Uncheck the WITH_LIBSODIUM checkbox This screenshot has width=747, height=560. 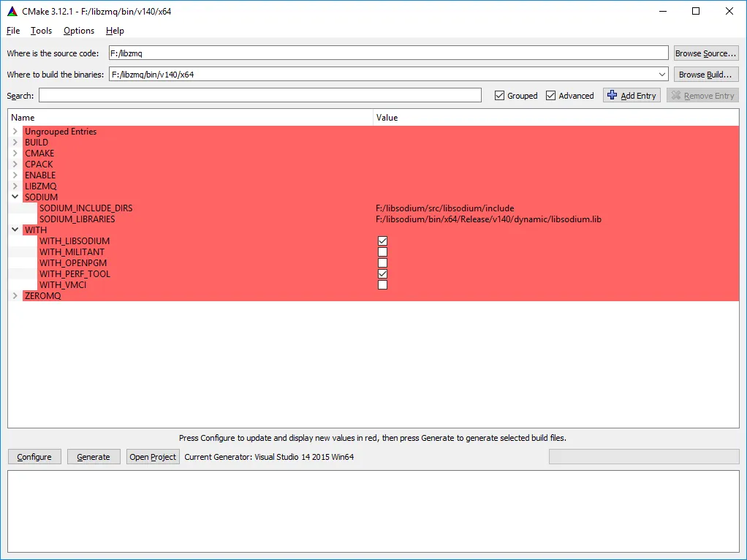[382, 241]
